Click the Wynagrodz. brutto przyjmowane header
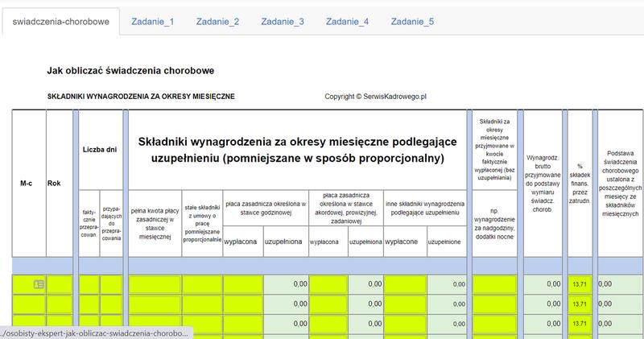Viewport: 644px width, 339px height. coord(543,184)
